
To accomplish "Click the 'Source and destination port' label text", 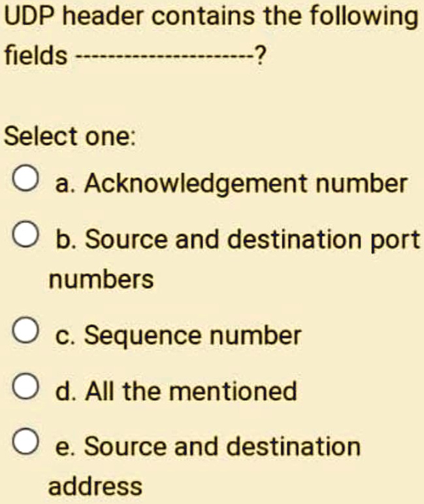I will click(252, 239).
